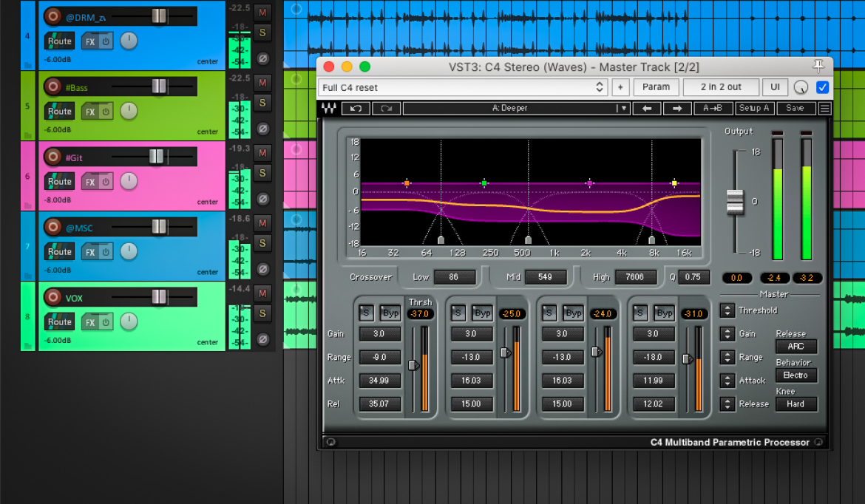Viewport: 865px width, 504px height.
Task: Change the Behavior Electro selector
Action: click(796, 375)
